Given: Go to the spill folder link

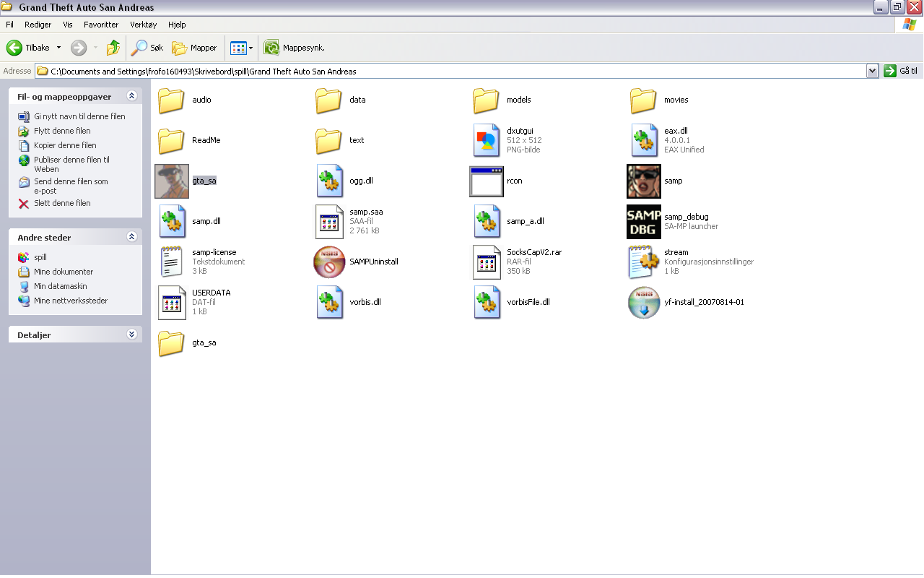Looking at the screenshot, I should click(x=40, y=257).
